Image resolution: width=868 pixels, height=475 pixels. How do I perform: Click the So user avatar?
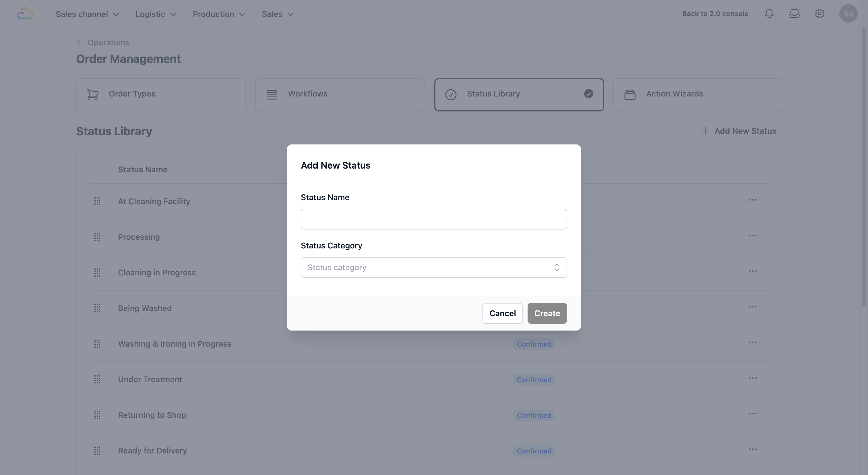pos(848,13)
